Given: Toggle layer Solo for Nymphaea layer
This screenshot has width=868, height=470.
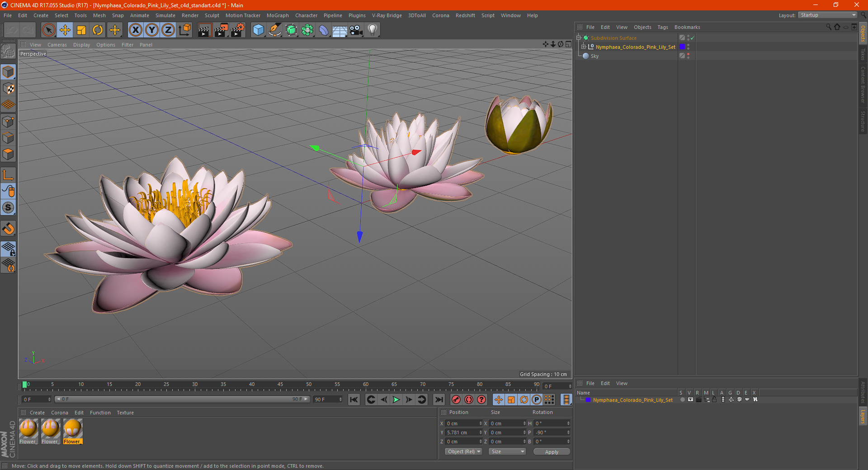Looking at the screenshot, I should pos(682,399).
